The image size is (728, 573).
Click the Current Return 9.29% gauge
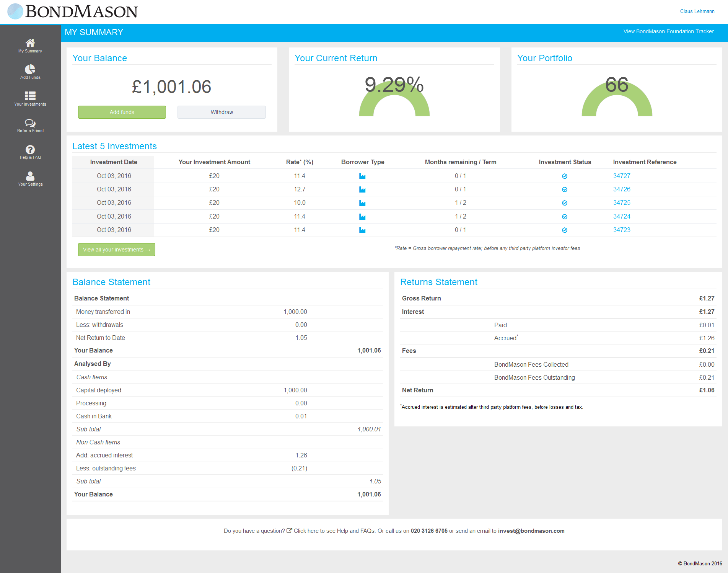(x=394, y=96)
